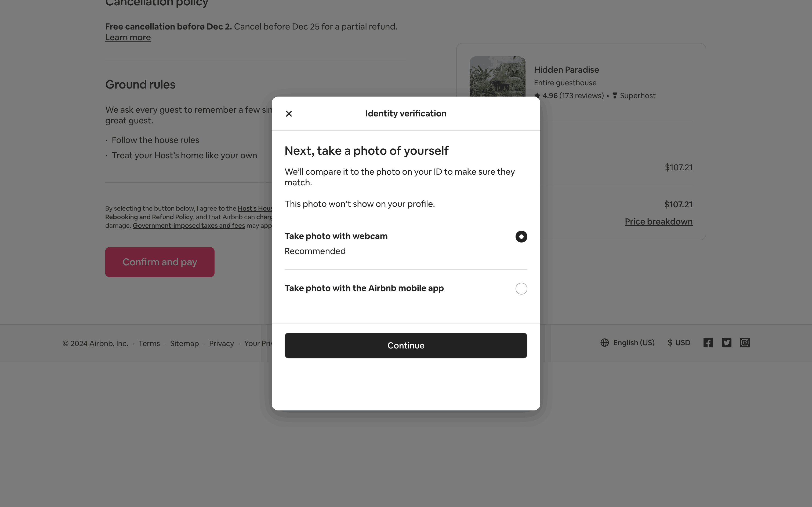Click the Confirm and pay button
The width and height of the screenshot is (812, 507).
point(160,262)
